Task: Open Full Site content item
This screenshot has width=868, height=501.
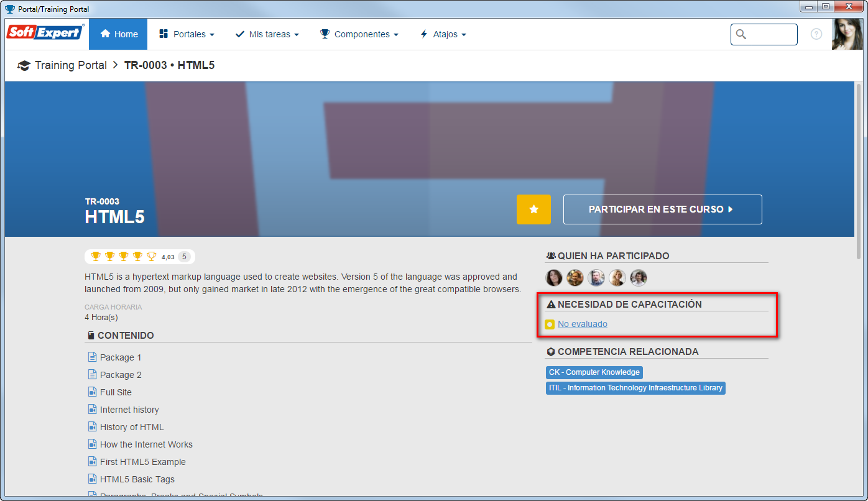Action: (116, 392)
